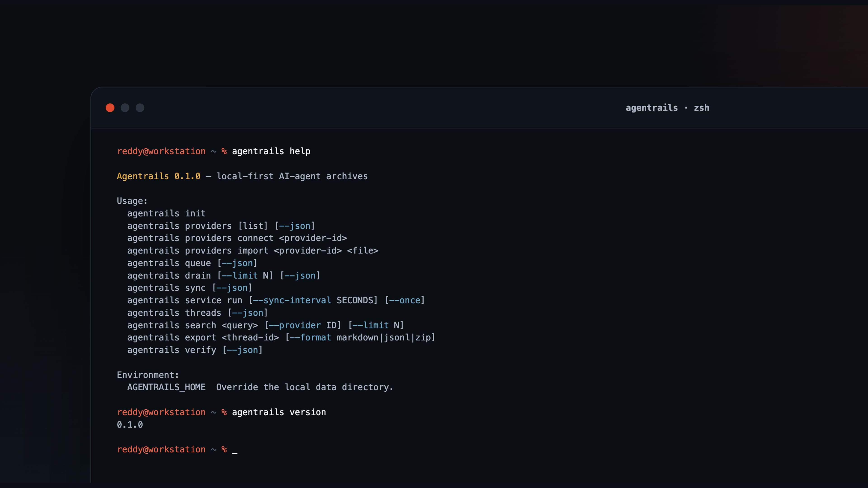Screen dimensions: 868x488
Task: Select the 'agentrails sync [--json]' line
Action: pos(189,288)
